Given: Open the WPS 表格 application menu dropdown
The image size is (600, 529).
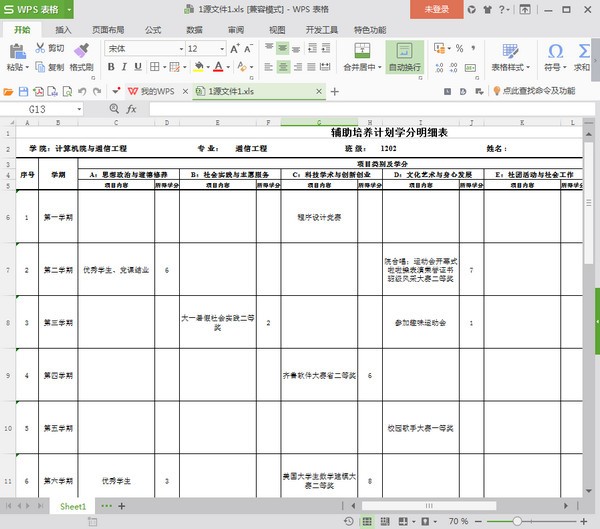Looking at the screenshot, I should tap(69, 10).
